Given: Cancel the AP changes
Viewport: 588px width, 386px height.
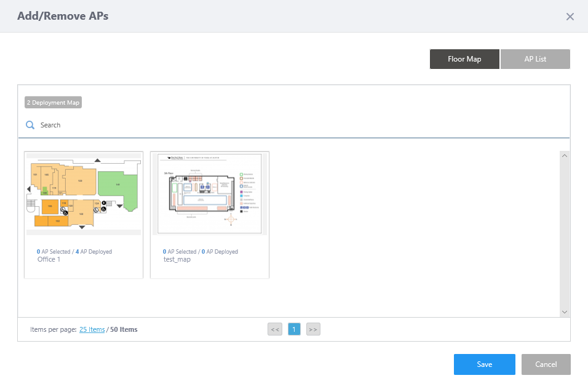Looking at the screenshot, I should 546,364.
